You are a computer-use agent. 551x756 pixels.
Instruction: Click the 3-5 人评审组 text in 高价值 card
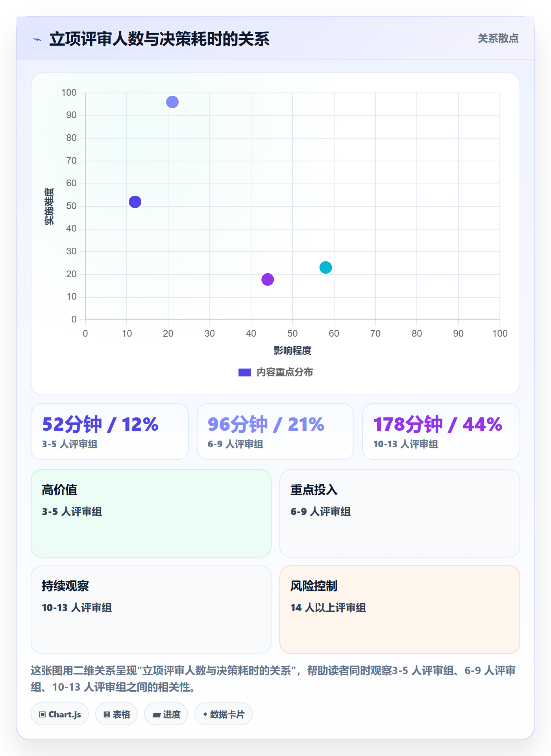pos(72,511)
